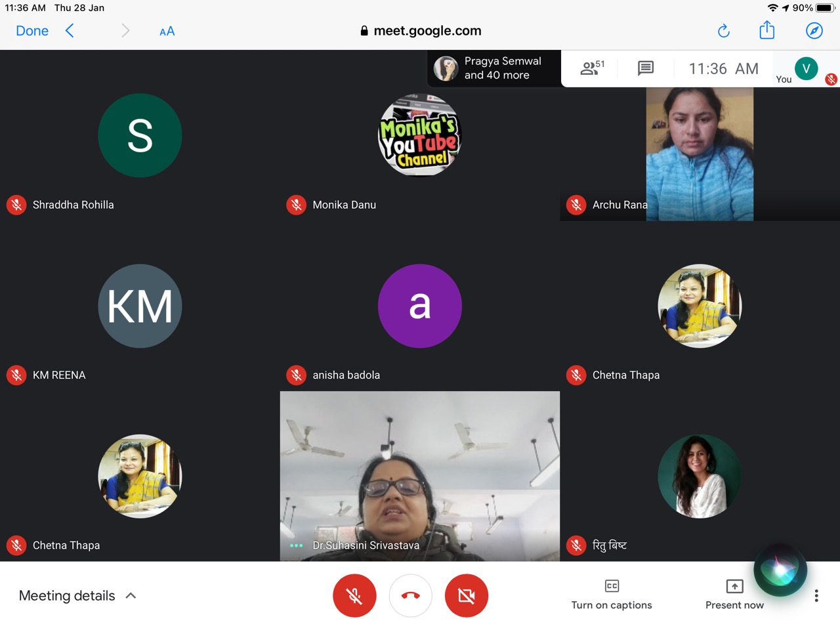
Task: Click the name label 'Shraddha Rohilla'
Action: click(73, 205)
